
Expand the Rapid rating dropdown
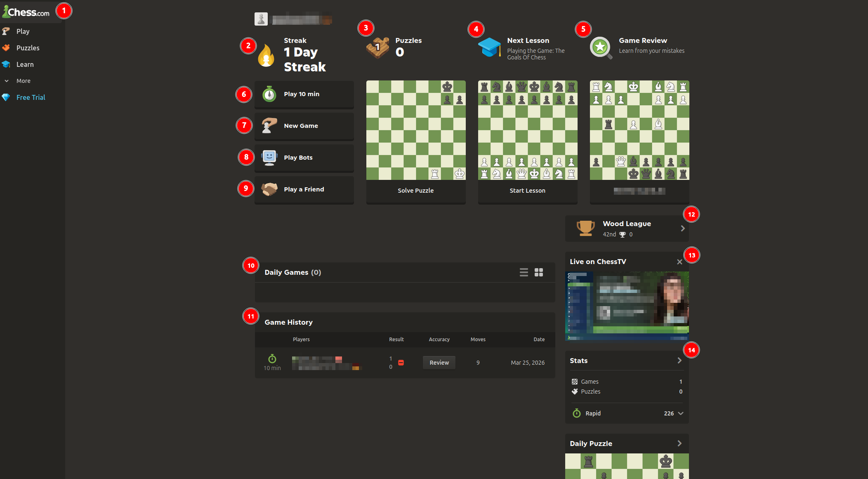pos(681,413)
